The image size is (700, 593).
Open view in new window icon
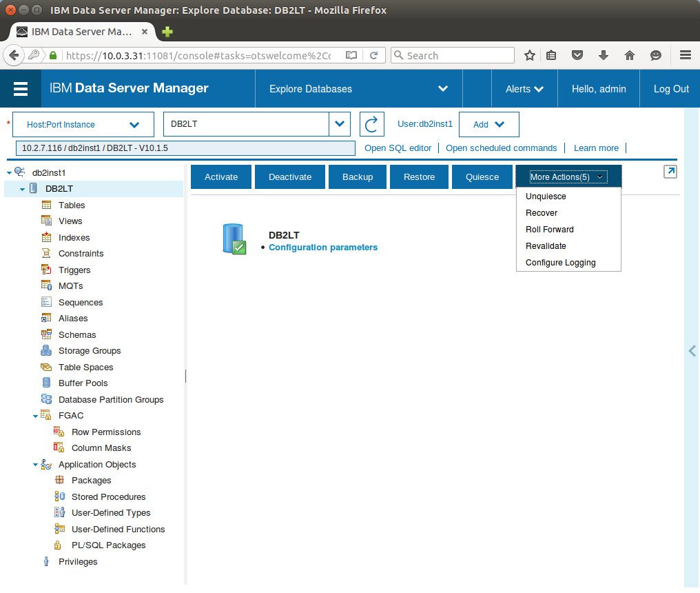[x=670, y=172]
